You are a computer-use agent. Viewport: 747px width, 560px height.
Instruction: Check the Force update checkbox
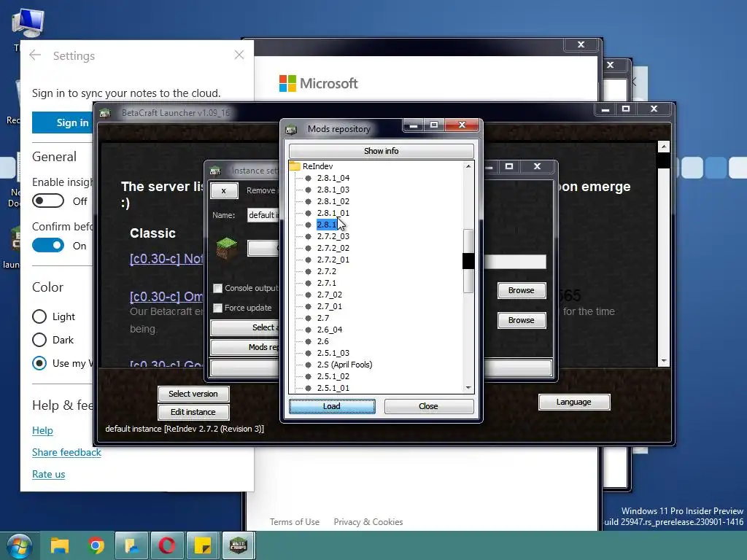point(217,308)
